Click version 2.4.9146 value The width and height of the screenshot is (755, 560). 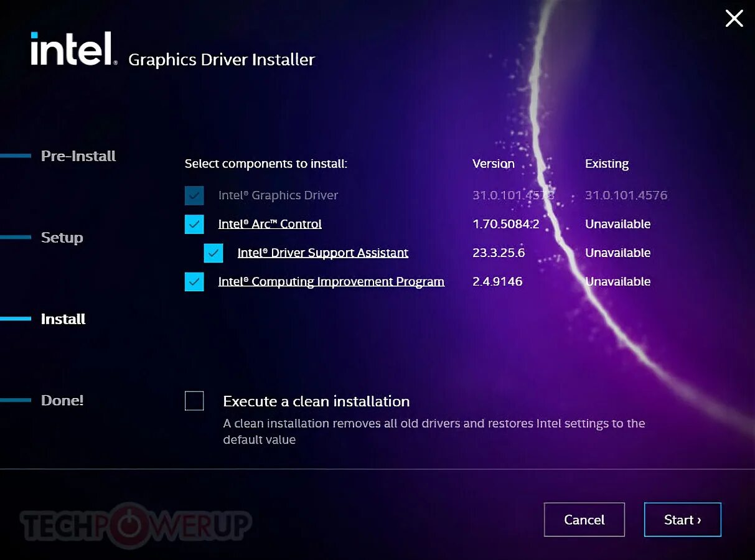pos(497,281)
